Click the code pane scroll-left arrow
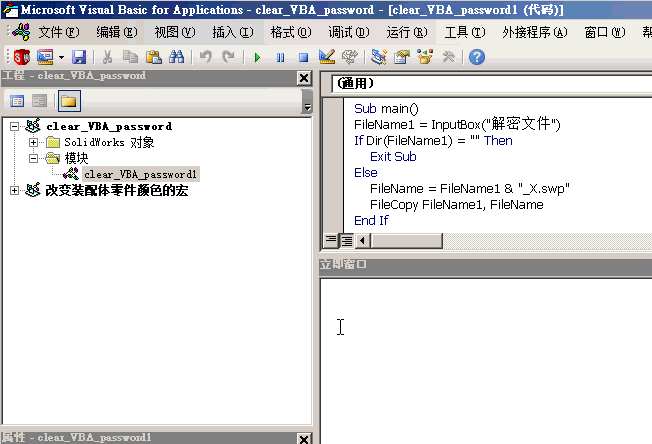 coord(363,240)
